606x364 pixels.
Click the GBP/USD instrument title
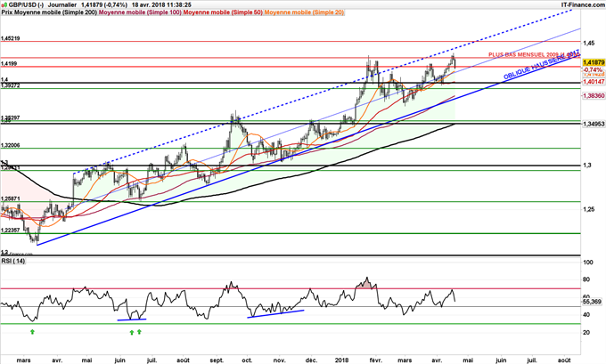pyautogui.click(x=26, y=4)
